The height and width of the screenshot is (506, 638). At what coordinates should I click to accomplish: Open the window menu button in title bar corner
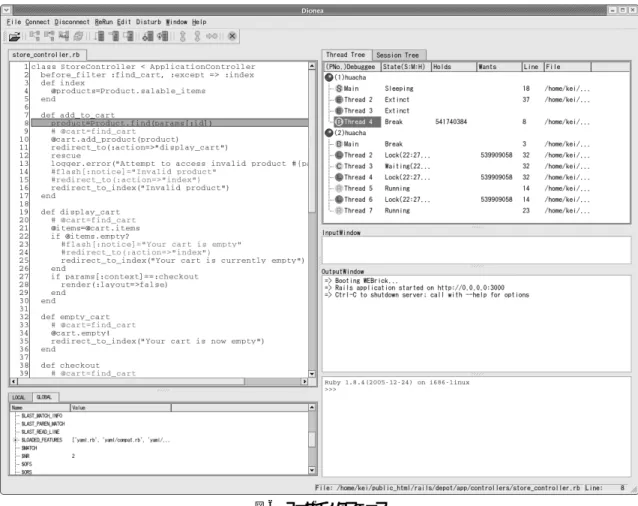pyautogui.click(x=7, y=10)
